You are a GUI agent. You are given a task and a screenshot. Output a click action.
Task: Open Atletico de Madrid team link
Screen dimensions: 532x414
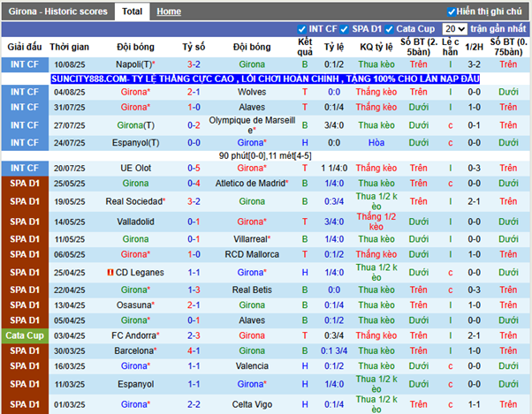click(252, 184)
